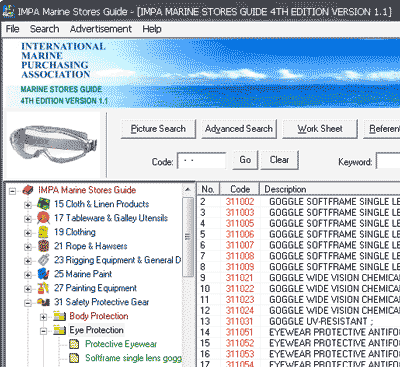400x367 pixels.
Task: Click the Body Protection folder icon
Action: pos(59,316)
